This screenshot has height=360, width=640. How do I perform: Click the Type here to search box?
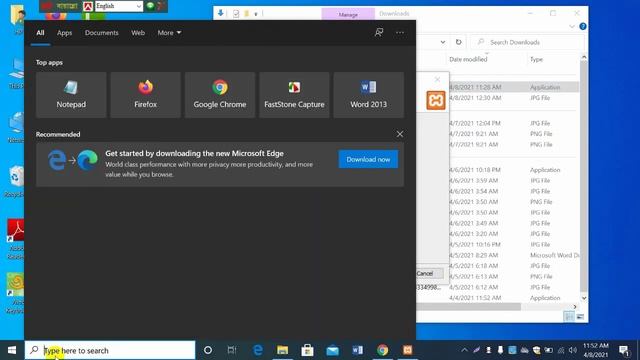(110, 350)
